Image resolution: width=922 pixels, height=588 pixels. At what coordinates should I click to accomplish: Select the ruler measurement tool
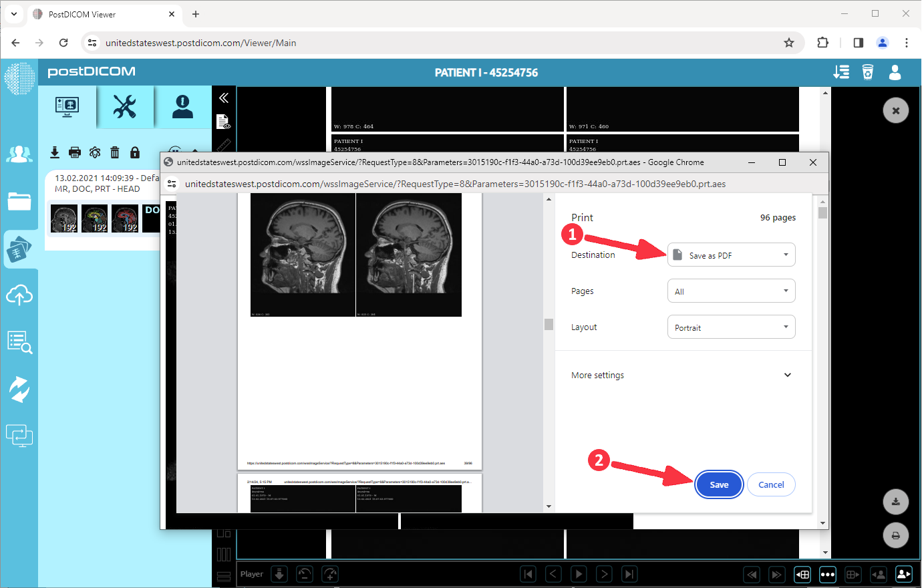coord(224,146)
